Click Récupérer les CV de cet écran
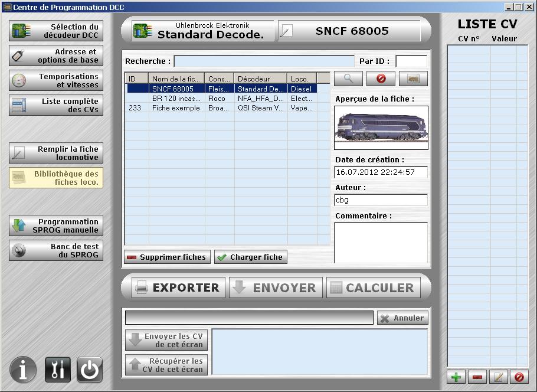The height and width of the screenshot is (392, 537). click(x=166, y=365)
